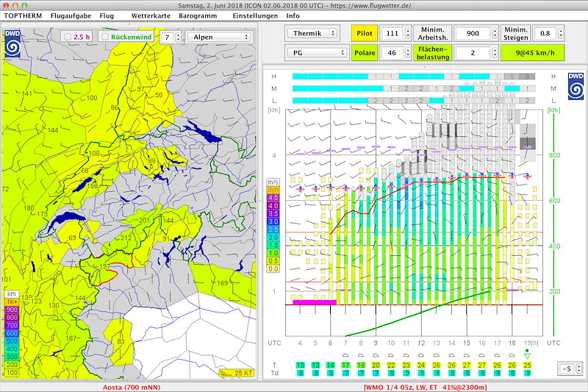Change the stepper showing value 7
The height and width of the screenshot is (392, 588).
click(178, 37)
